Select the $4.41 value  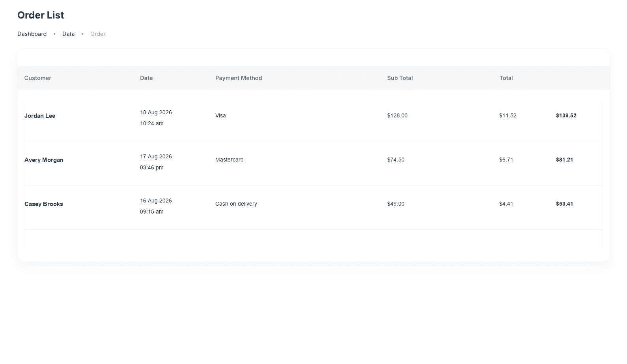(506, 204)
